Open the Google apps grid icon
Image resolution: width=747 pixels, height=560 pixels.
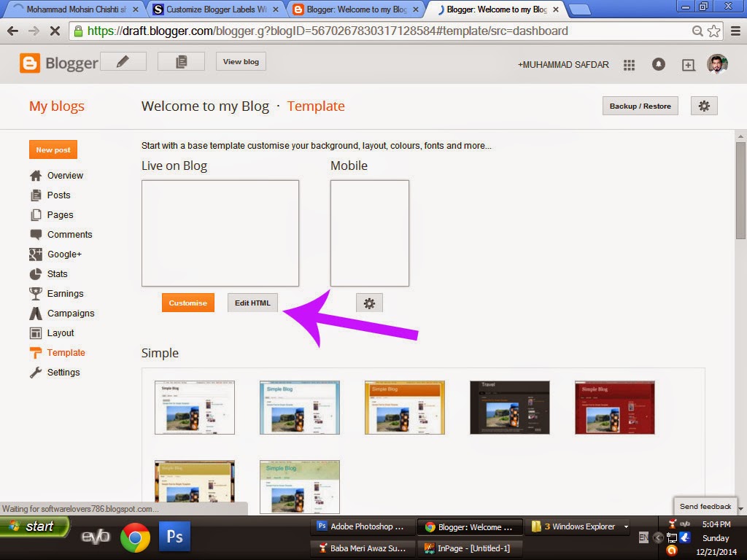pyautogui.click(x=629, y=65)
